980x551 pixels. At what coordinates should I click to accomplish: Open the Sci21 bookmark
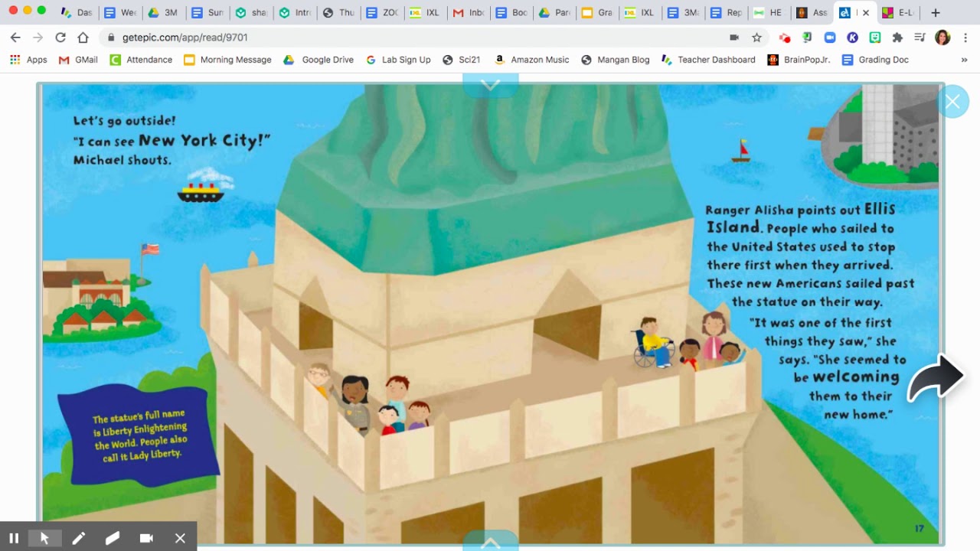click(x=462, y=60)
